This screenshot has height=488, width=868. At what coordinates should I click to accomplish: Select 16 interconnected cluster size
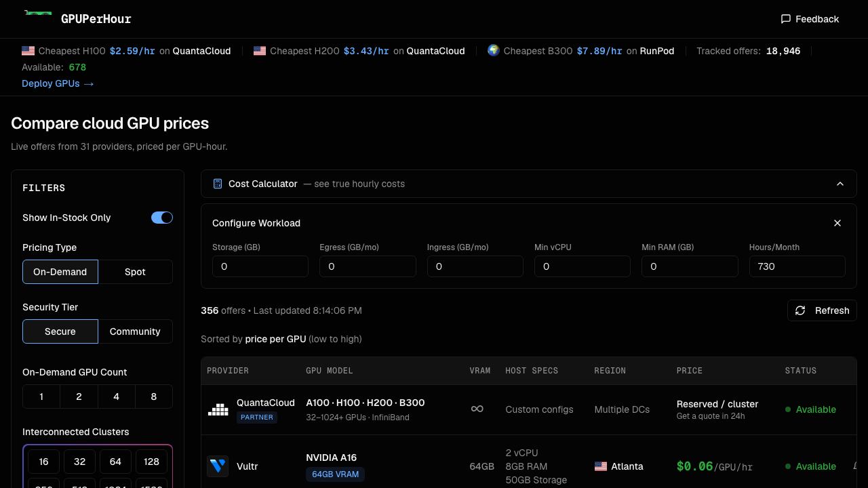(x=43, y=462)
